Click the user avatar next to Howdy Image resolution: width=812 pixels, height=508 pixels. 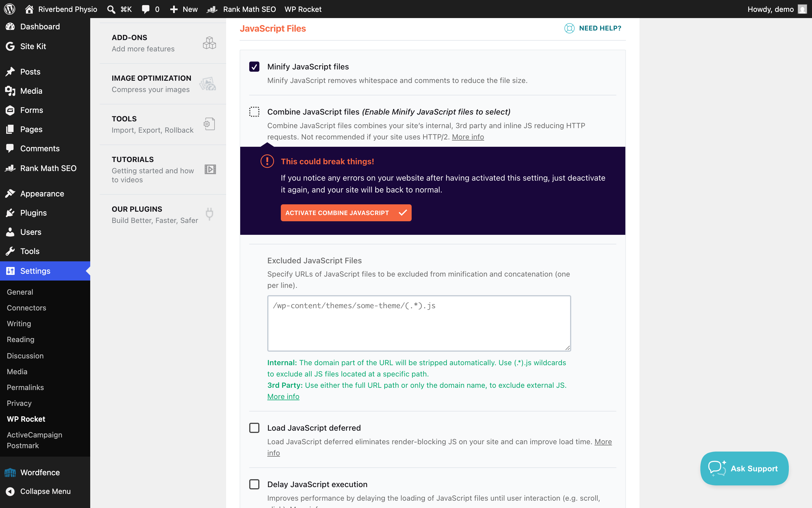click(802, 9)
